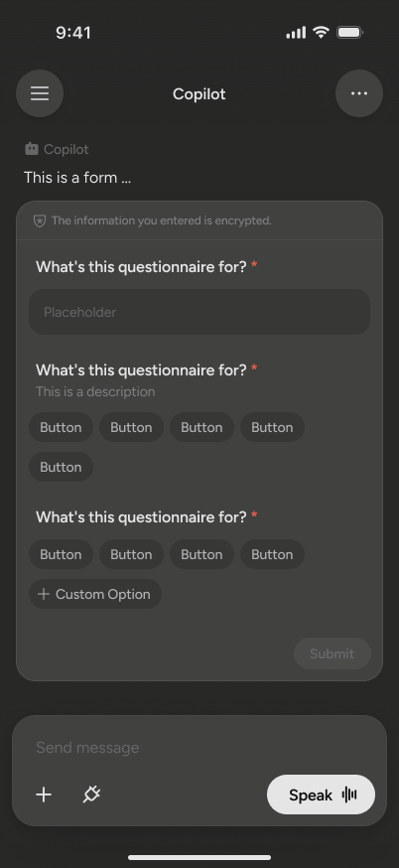
Task: Tap the Speak button
Action: (x=321, y=795)
